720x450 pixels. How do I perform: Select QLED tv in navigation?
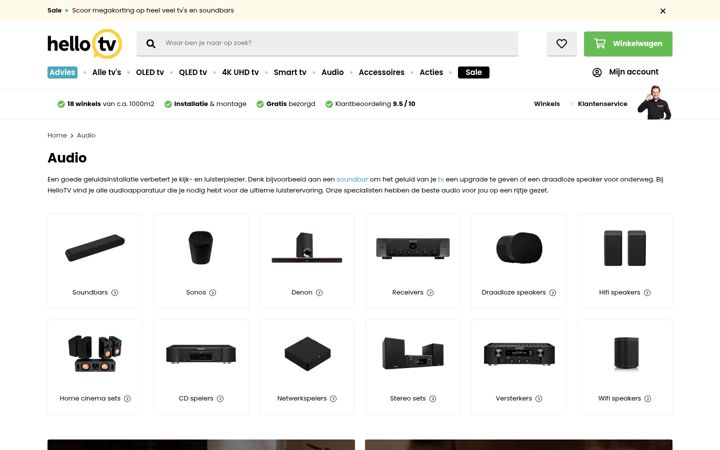[193, 72]
